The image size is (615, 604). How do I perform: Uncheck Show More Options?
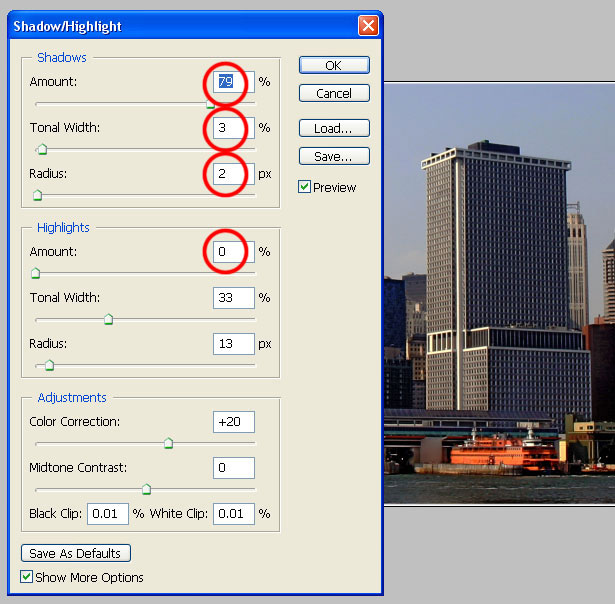click(x=26, y=577)
